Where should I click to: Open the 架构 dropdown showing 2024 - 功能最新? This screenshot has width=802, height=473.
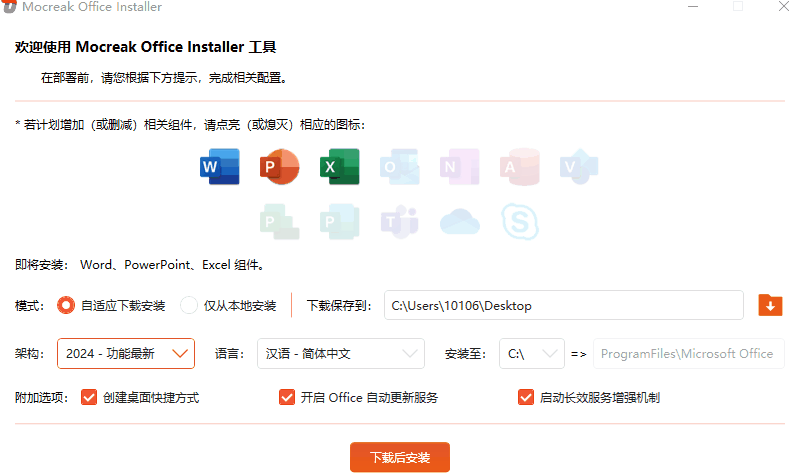pyautogui.click(x=126, y=353)
